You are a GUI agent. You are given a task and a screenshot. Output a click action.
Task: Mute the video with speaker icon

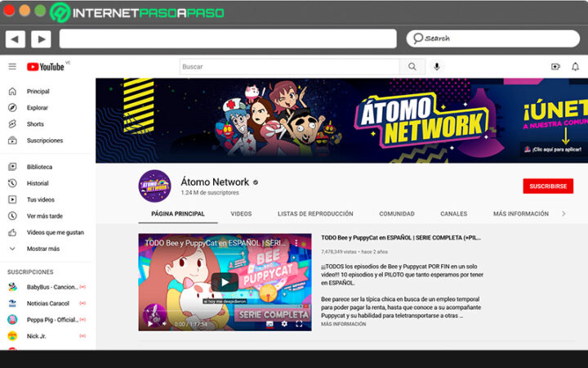click(x=163, y=324)
